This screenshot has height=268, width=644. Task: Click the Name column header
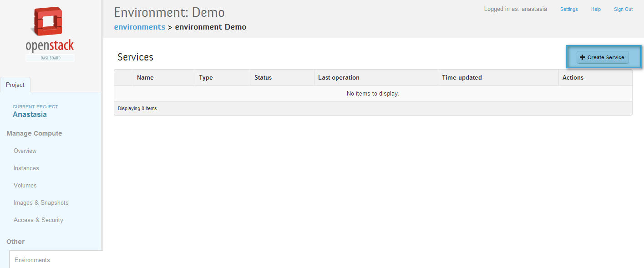[x=145, y=77]
